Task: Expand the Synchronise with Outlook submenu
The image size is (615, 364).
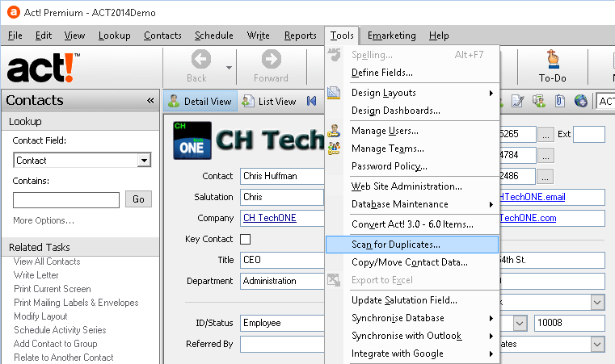Action: pyautogui.click(x=491, y=336)
